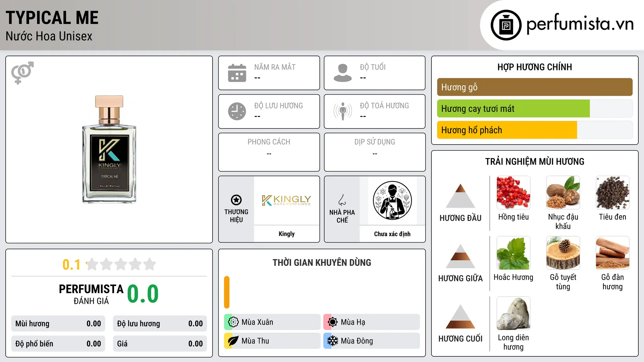Select the Mùa Đông season label
The width and height of the screenshot is (644, 362).
(x=357, y=341)
